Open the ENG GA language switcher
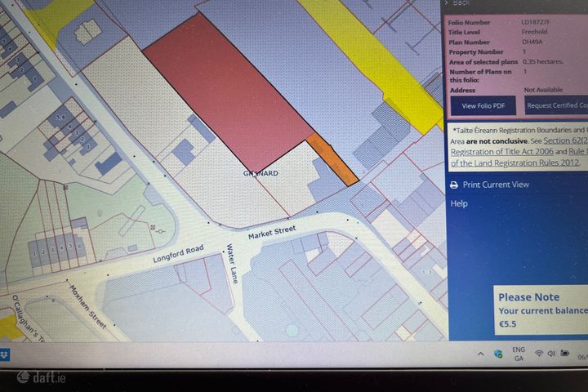The width and height of the screenshot is (588, 392). [x=519, y=354]
